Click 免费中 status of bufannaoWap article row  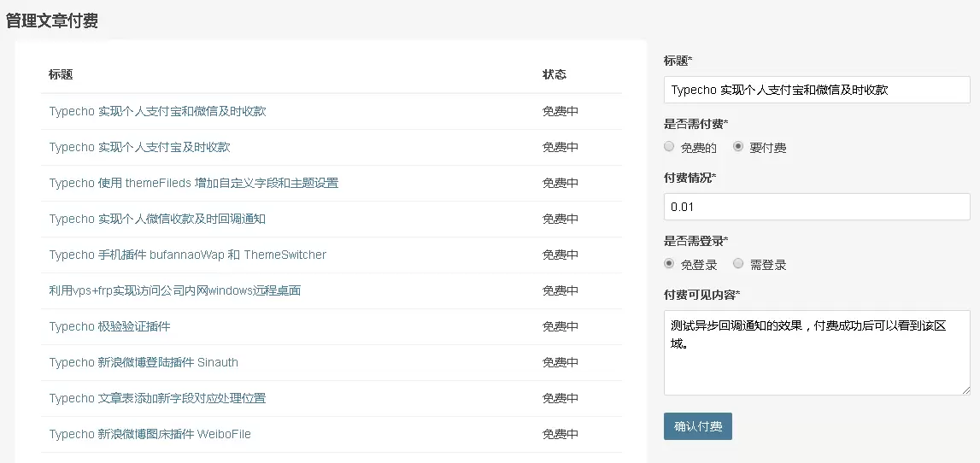[560, 255]
